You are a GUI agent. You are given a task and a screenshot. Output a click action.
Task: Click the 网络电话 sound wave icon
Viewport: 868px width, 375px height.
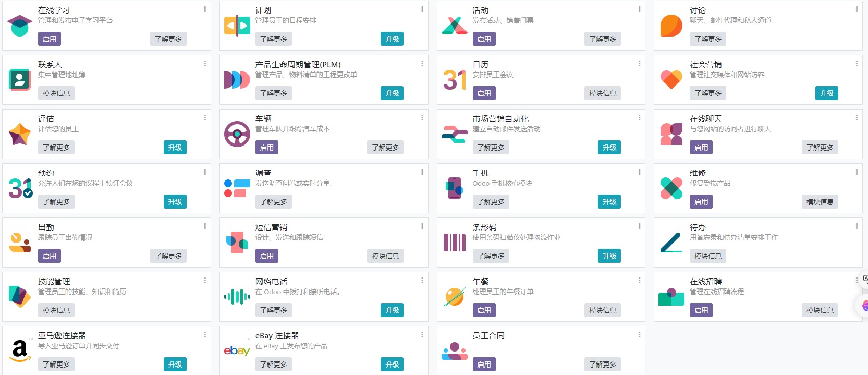[237, 297]
